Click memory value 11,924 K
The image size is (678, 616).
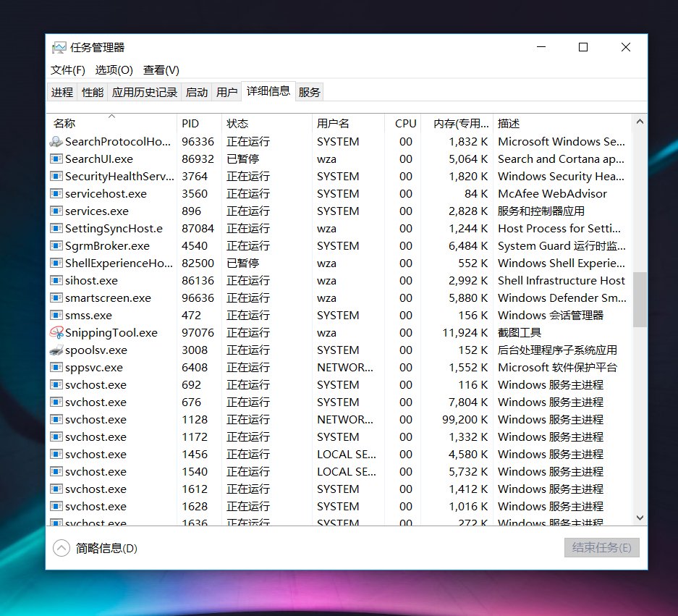tap(465, 333)
